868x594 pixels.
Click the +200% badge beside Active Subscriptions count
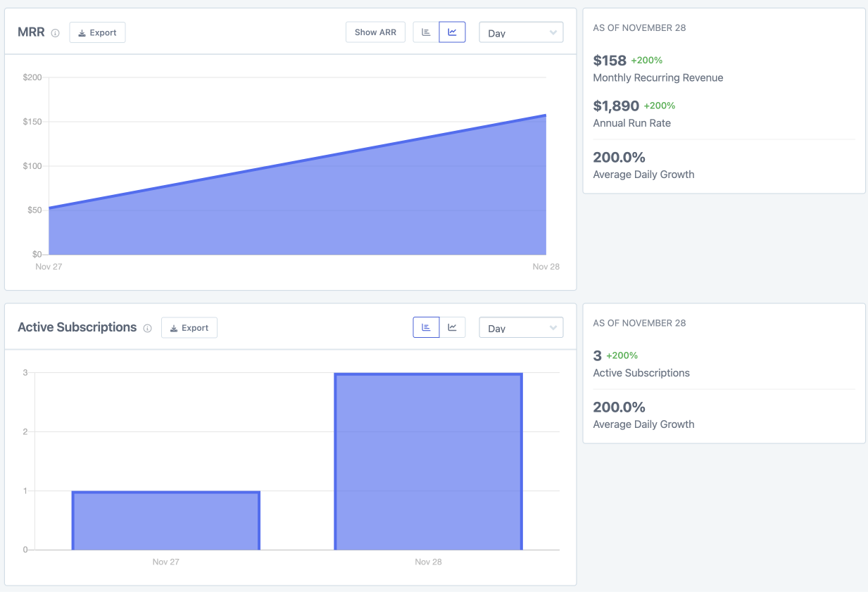(624, 355)
